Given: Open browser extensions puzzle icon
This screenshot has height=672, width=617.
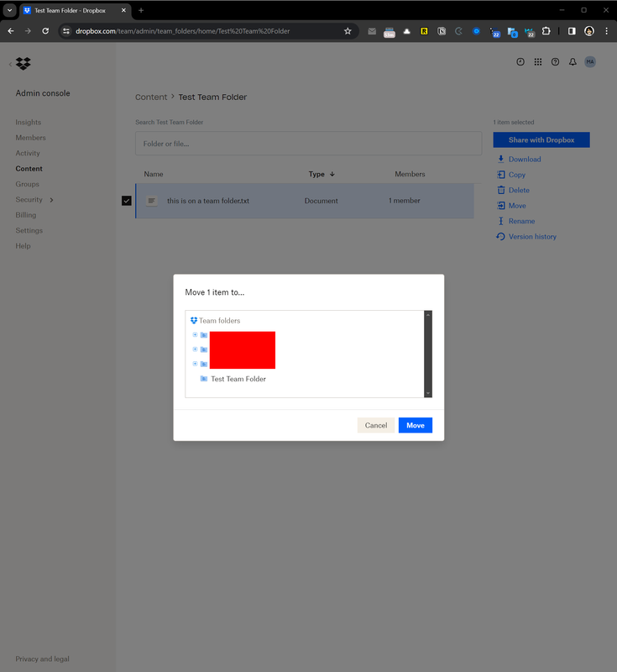Looking at the screenshot, I should pyautogui.click(x=546, y=31).
